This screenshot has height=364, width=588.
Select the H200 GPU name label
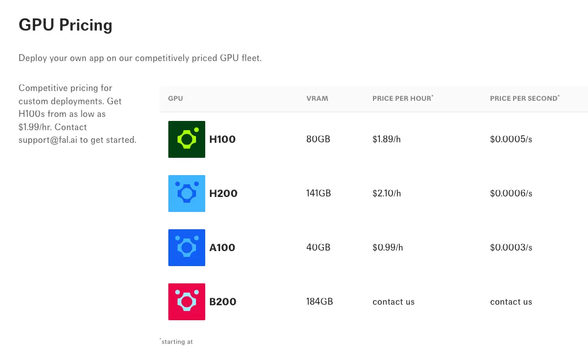pos(223,194)
